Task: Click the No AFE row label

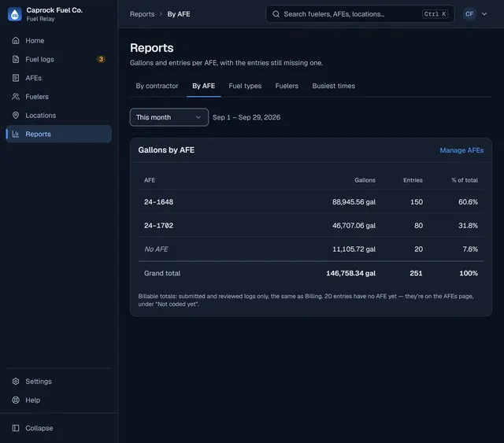Action: (x=156, y=249)
